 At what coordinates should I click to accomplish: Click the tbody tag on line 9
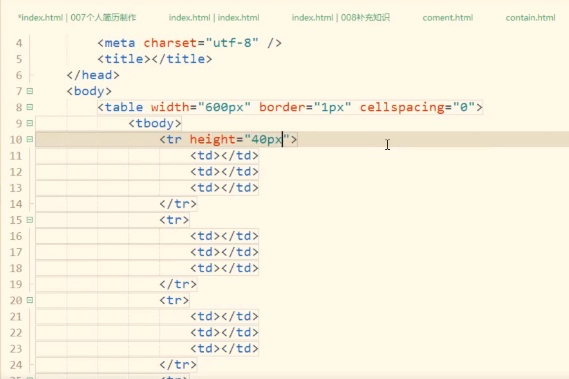click(155, 123)
